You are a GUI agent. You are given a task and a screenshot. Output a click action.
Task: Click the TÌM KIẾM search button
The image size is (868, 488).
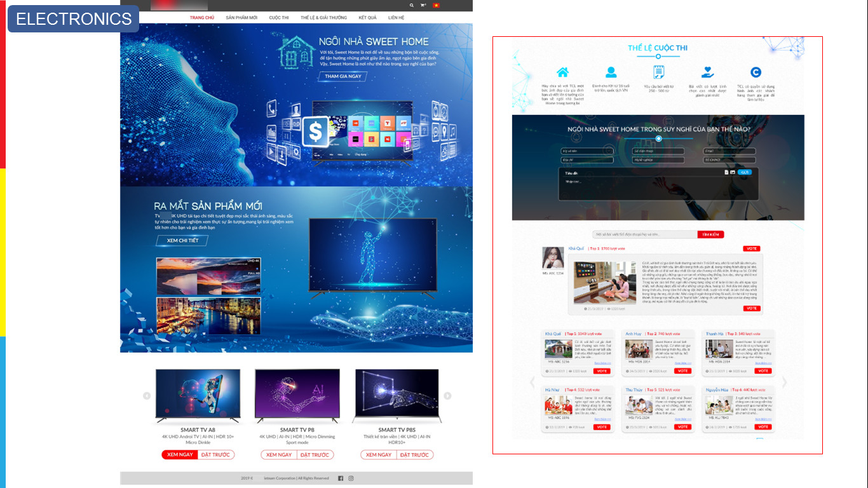(x=710, y=234)
